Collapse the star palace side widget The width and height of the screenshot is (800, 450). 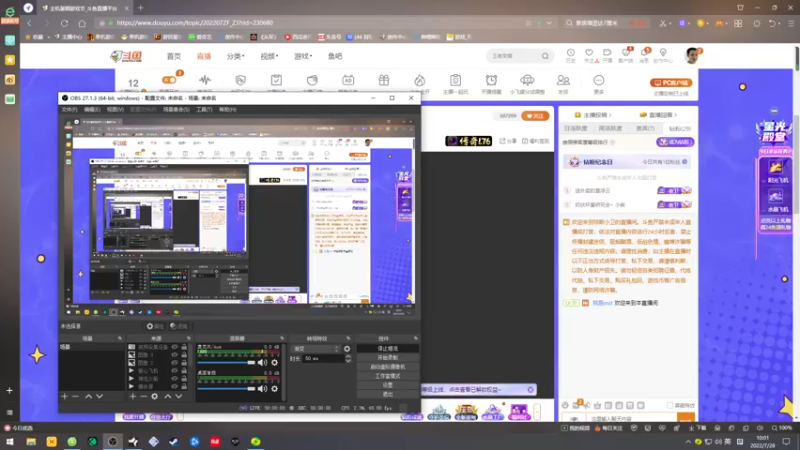coord(774,111)
